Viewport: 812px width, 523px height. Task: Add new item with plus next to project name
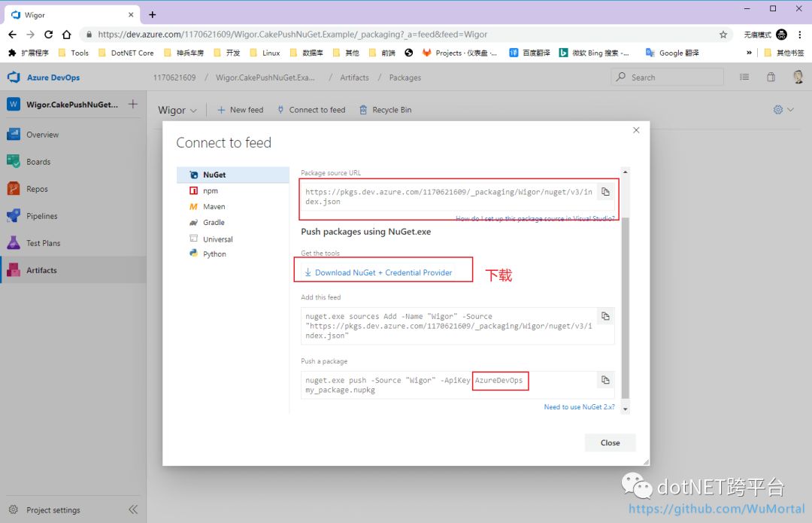click(133, 104)
